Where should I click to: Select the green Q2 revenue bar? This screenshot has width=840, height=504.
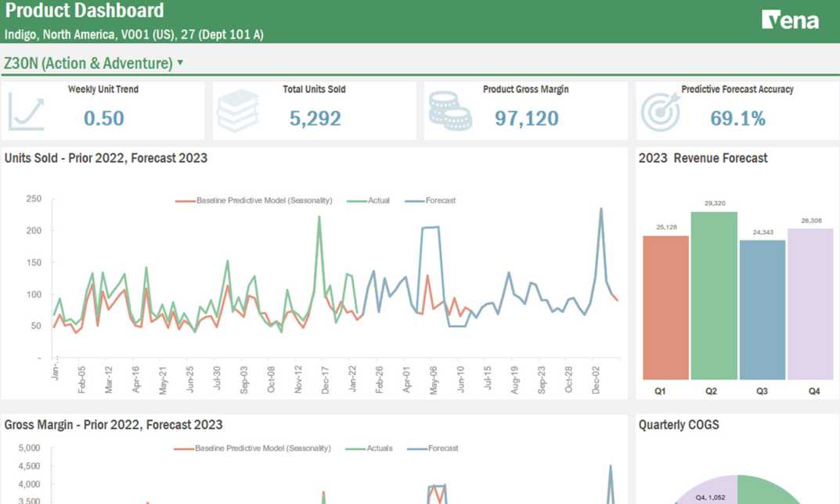coord(714,295)
